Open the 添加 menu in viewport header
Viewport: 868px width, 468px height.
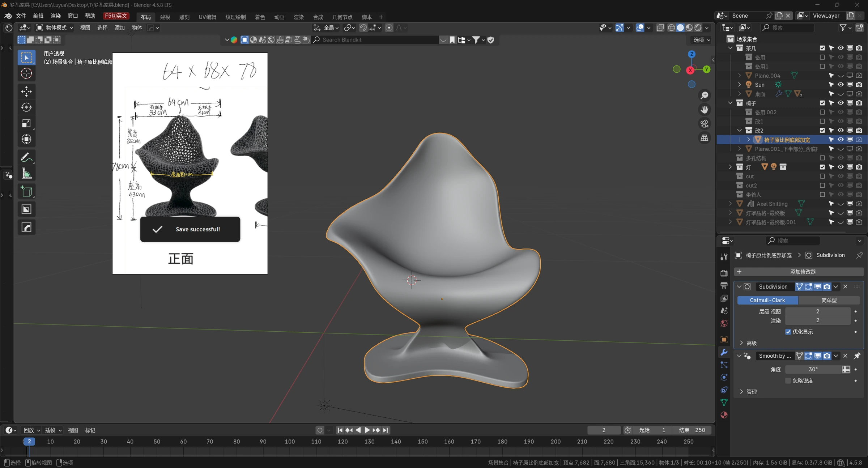coord(119,27)
